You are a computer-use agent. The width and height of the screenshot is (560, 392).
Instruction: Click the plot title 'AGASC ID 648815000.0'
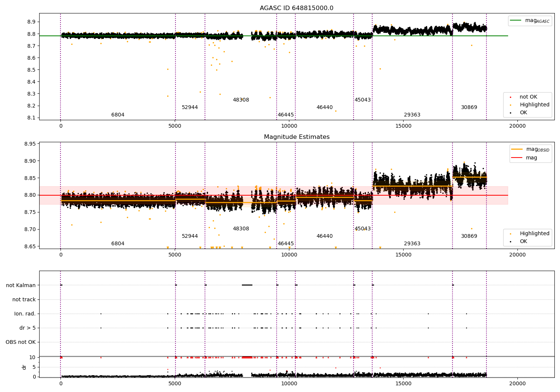(x=296, y=8)
